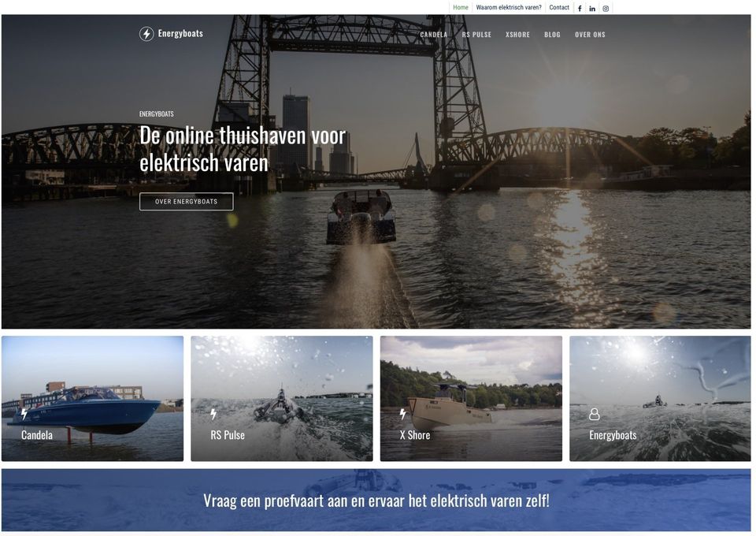Open the Candela menu item
This screenshot has height=536, width=756.
click(433, 35)
